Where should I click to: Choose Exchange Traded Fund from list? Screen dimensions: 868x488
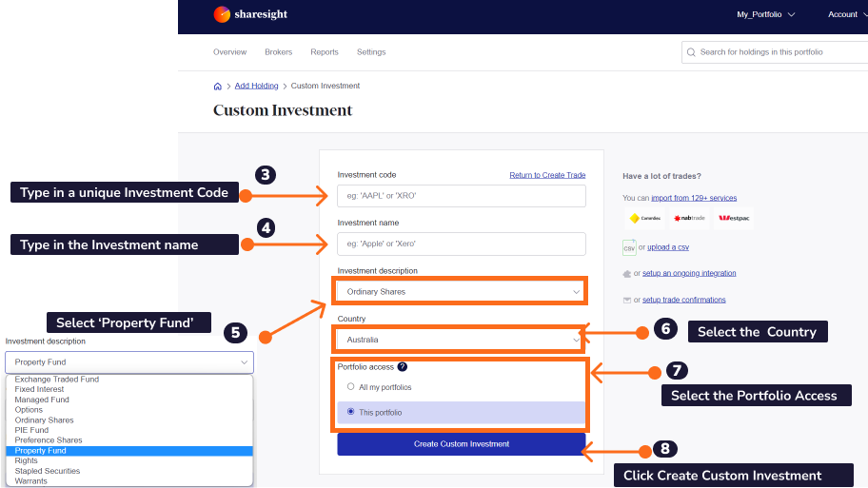[129, 380]
